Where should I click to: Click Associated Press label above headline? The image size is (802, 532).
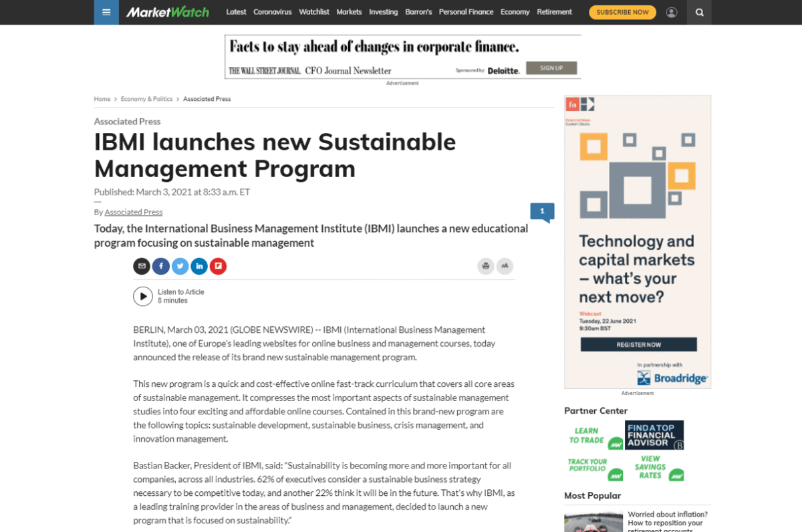[127, 122]
